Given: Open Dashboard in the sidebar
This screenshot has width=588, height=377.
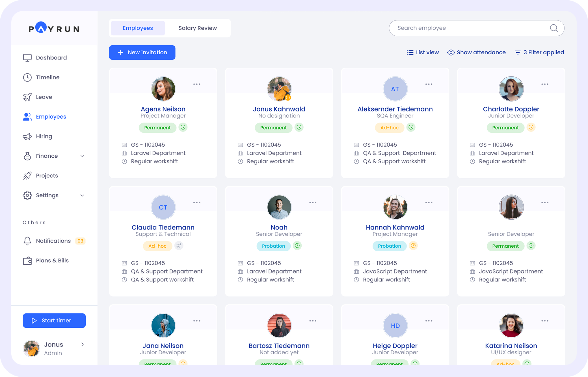Looking at the screenshot, I should [x=51, y=58].
